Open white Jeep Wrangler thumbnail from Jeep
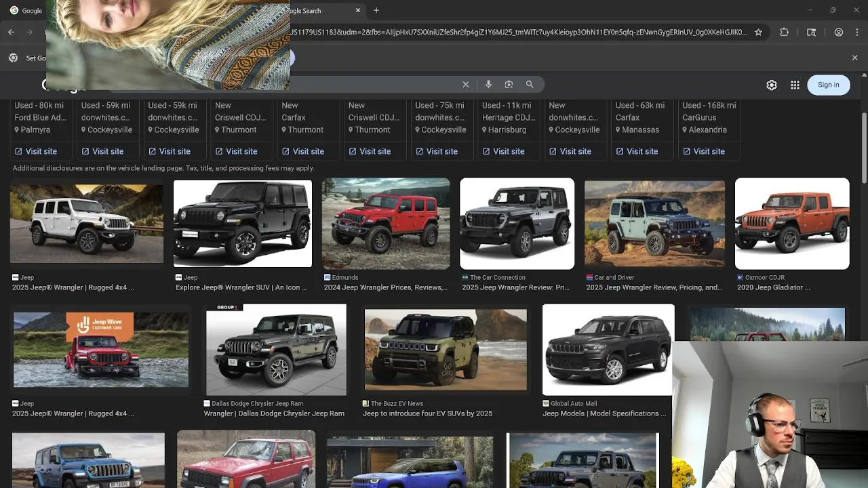 [87, 223]
